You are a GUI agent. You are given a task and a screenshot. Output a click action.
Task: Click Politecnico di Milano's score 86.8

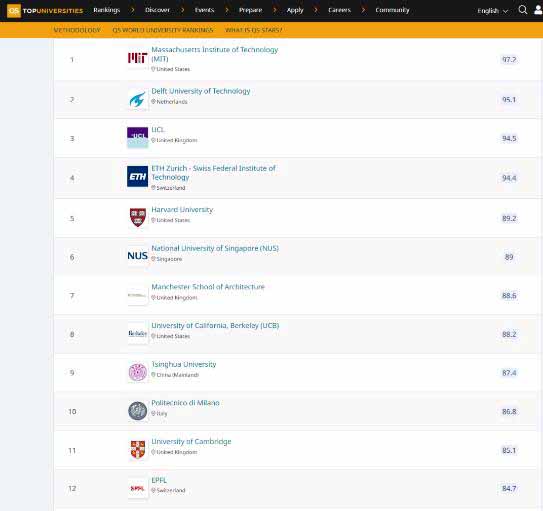point(509,411)
